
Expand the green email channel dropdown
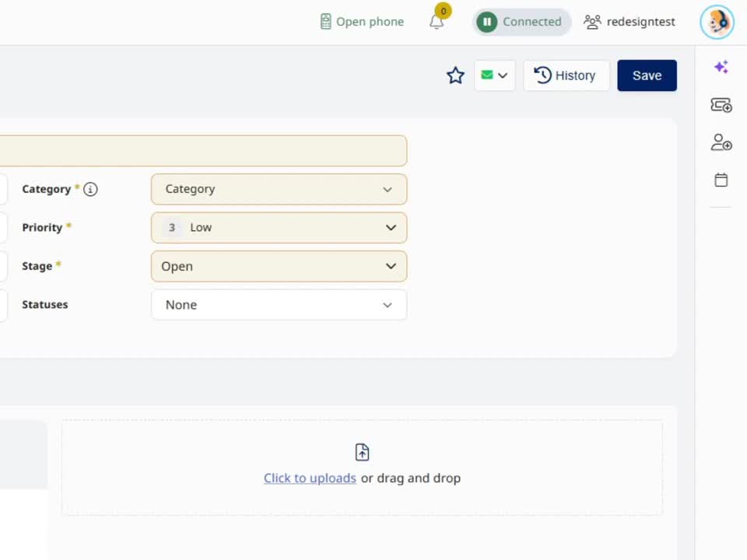tap(495, 75)
